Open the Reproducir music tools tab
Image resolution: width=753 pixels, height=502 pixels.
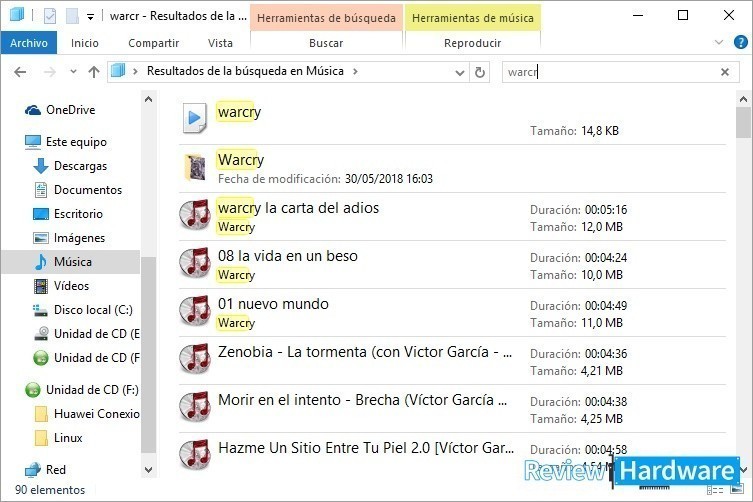pos(473,43)
